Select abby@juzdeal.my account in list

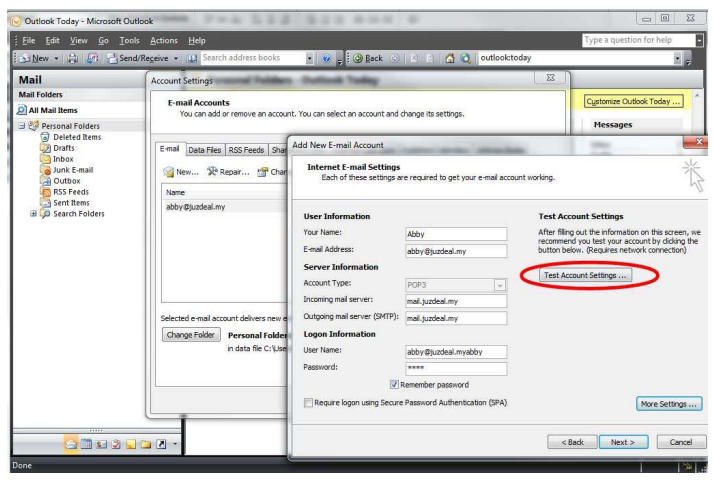pos(225,206)
